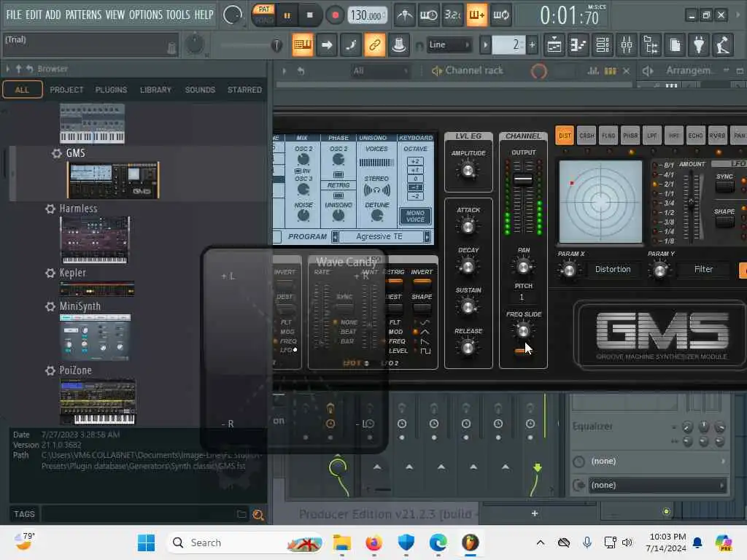Toggle the metronome icon
Image resolution: width=747 pixels, height=560 pixels.
point(404,15)
